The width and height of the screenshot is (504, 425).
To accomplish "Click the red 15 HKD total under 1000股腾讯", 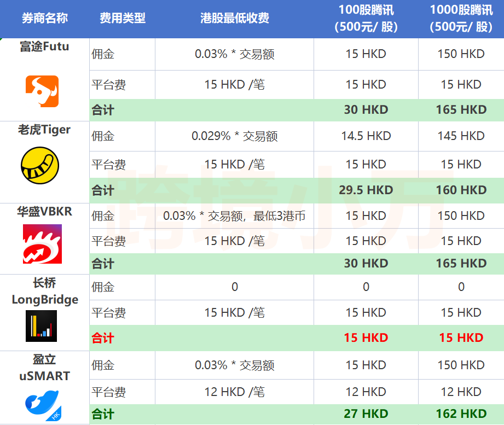I will [x=461, y=338].
